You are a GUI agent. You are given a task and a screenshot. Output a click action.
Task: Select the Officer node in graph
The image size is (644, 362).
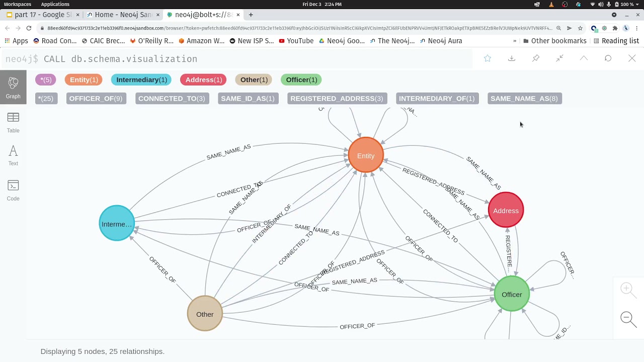click(x=512, y=295)
